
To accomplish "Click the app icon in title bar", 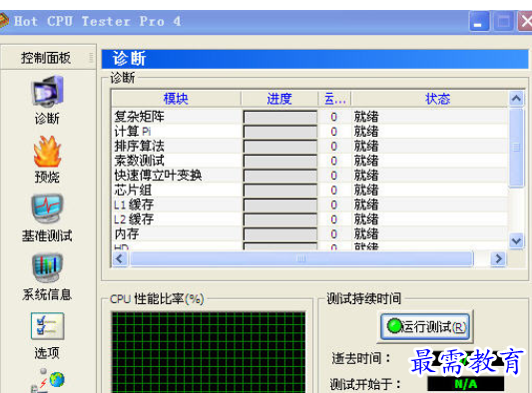I will click(3, 21).
